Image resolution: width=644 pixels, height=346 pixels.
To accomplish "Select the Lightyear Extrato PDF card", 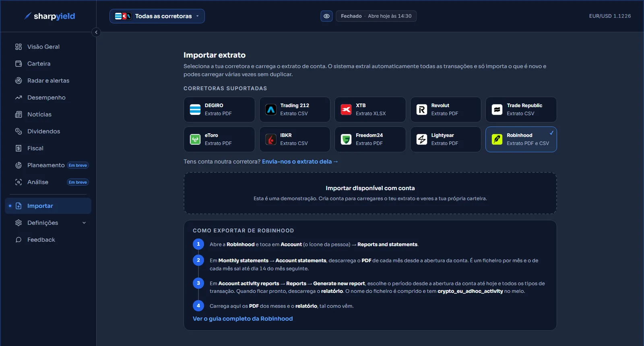I will coord(446,139).
